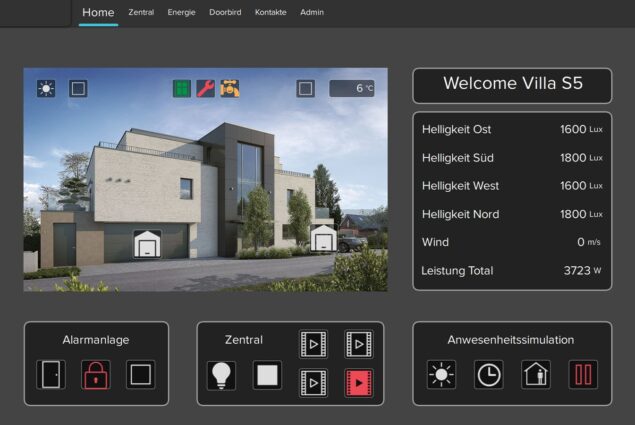This screenshot has width=635, height=425.
Task: Open the Energie tab
Action: point(181,12)
